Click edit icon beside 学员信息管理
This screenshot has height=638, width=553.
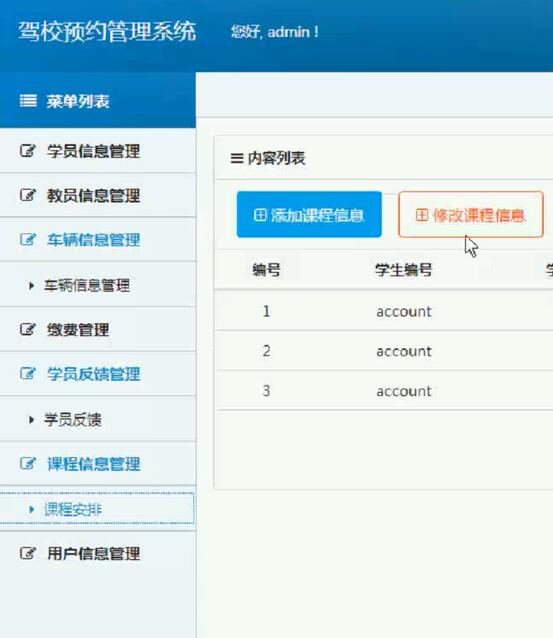point(28,151)
